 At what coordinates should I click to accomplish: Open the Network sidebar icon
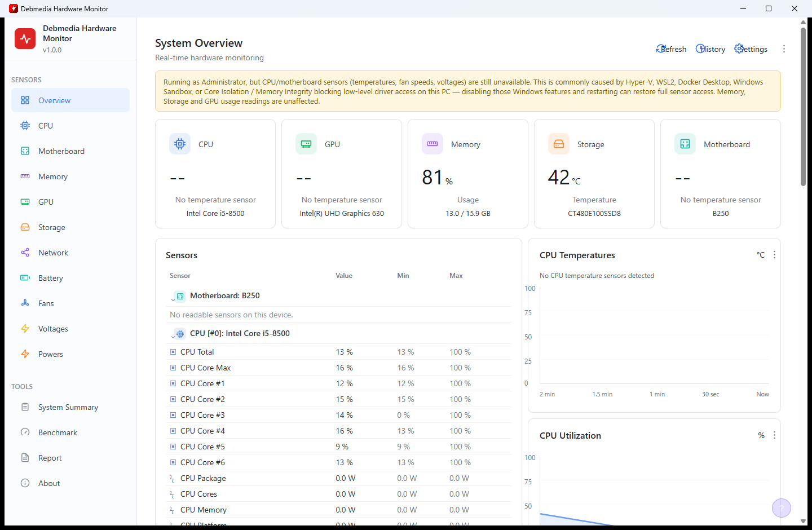[25, 253]
